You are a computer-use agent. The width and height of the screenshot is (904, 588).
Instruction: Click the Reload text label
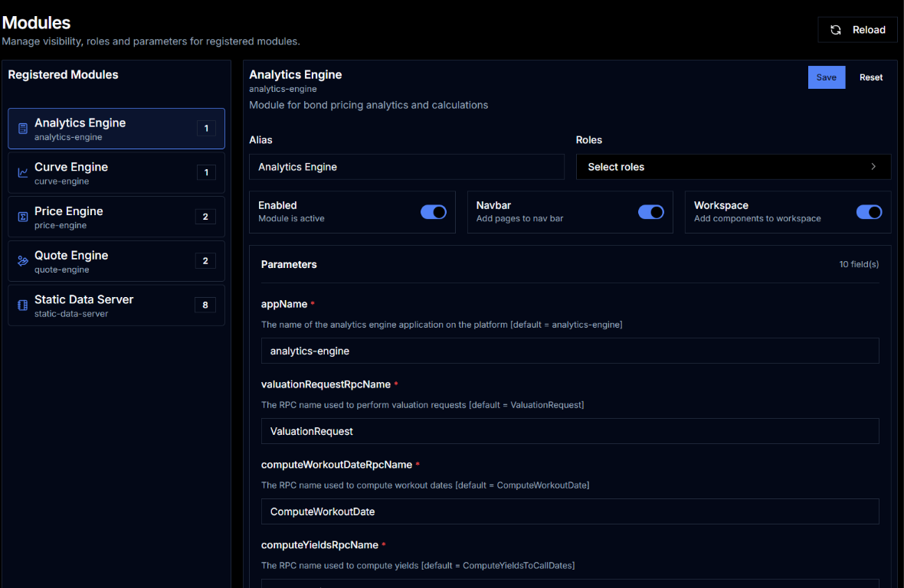pos(869,30)
